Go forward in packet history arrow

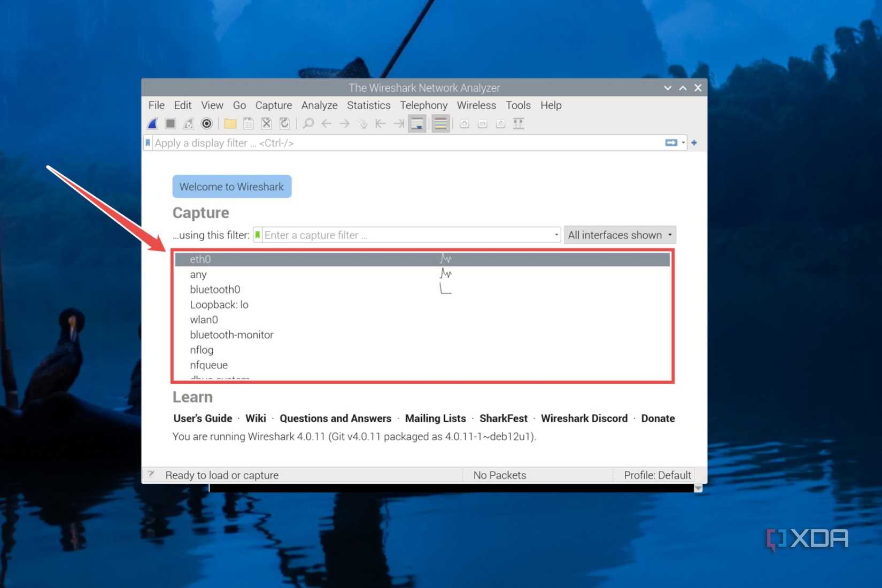click(345, 124)
